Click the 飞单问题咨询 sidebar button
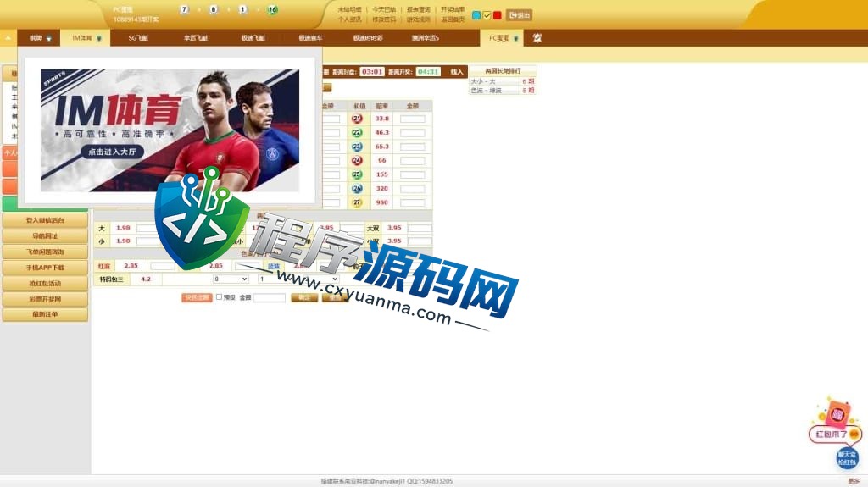The image size is (868, 487). tap(45, 252)
